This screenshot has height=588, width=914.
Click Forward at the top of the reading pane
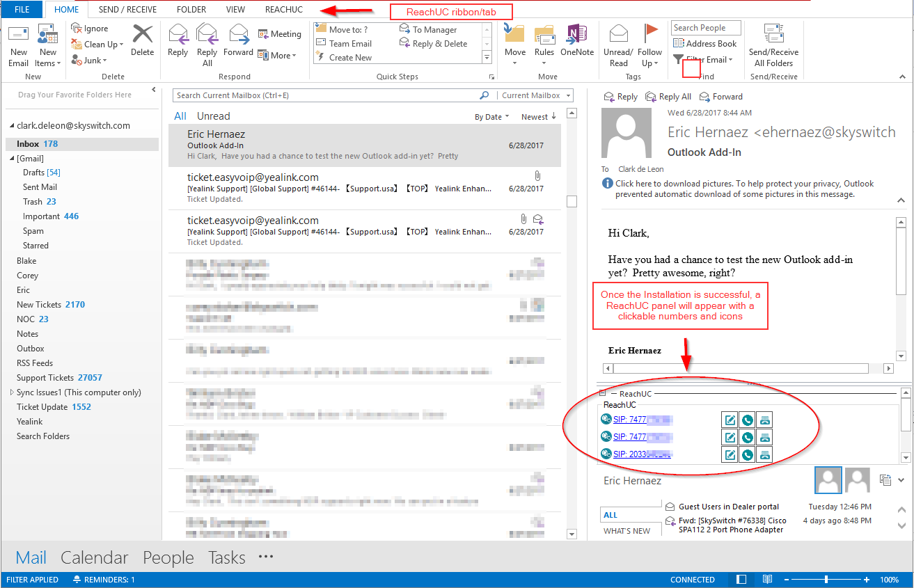point(720,97)
